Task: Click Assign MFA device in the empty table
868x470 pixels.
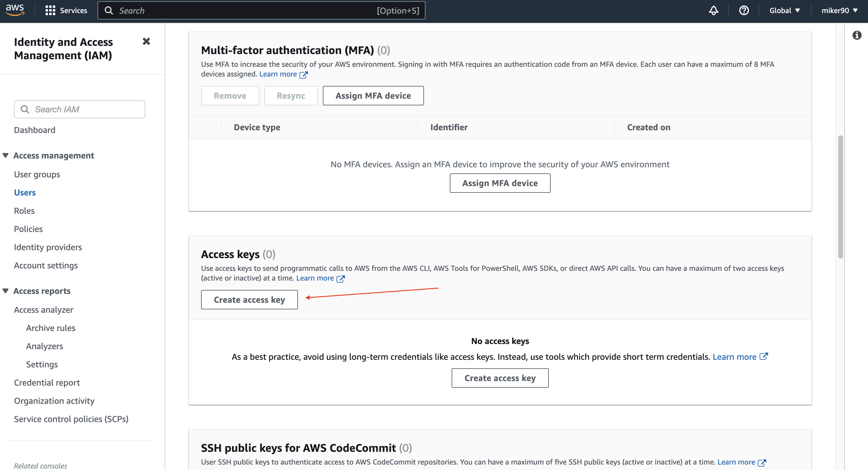Action: point(500,183)
